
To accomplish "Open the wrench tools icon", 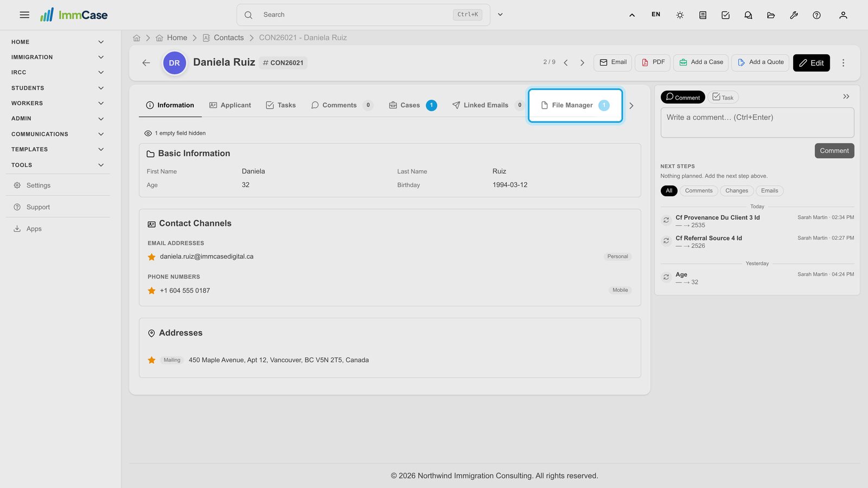I will coord(794,15).
